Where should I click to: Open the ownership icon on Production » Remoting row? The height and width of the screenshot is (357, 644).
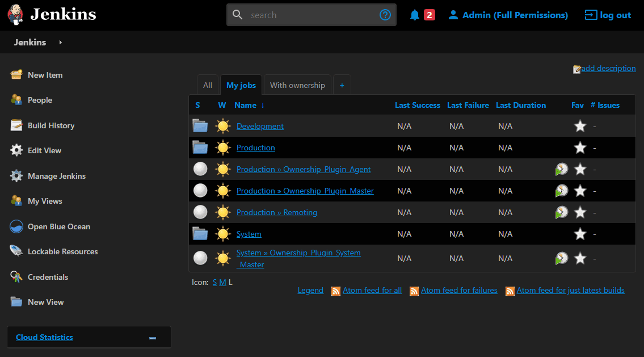click(x=561, y=212)
